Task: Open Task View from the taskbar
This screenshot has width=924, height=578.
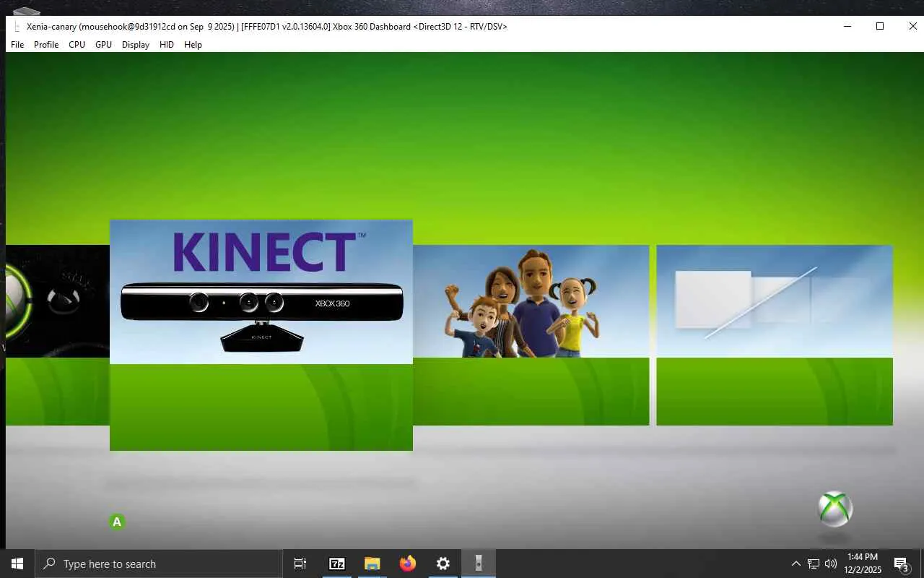Action: 300,564
